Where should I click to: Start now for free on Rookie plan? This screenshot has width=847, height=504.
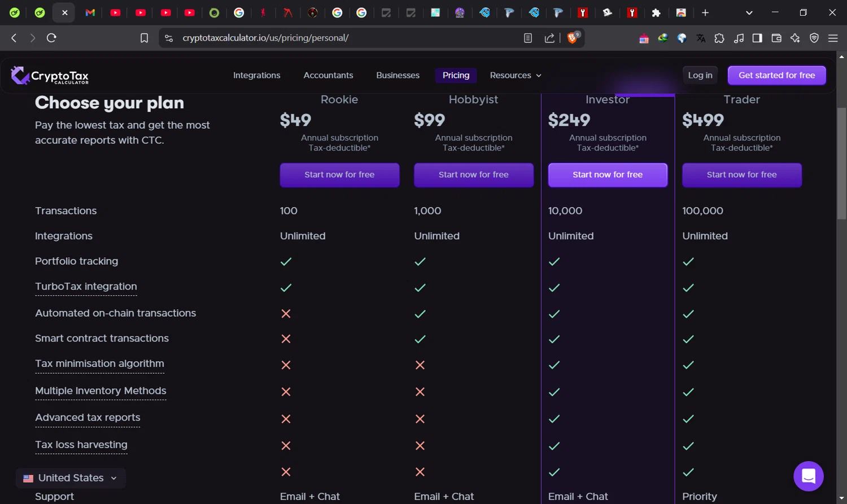coord(339,175)
